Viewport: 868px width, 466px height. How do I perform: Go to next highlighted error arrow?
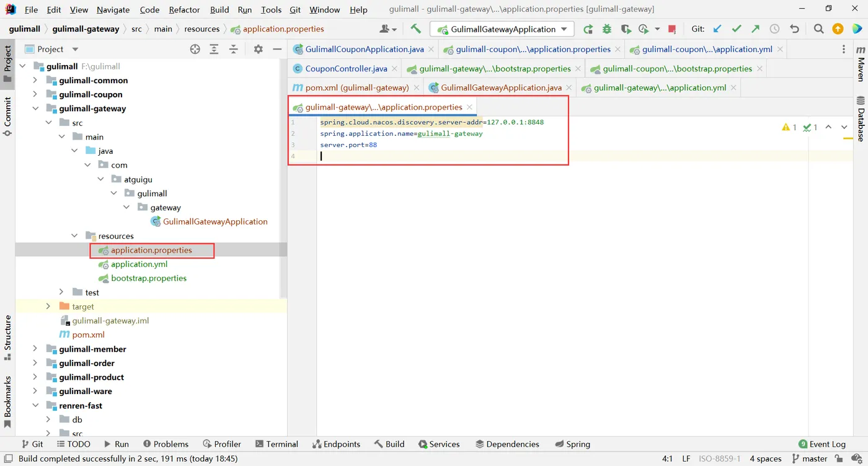[x=844, y=127]
